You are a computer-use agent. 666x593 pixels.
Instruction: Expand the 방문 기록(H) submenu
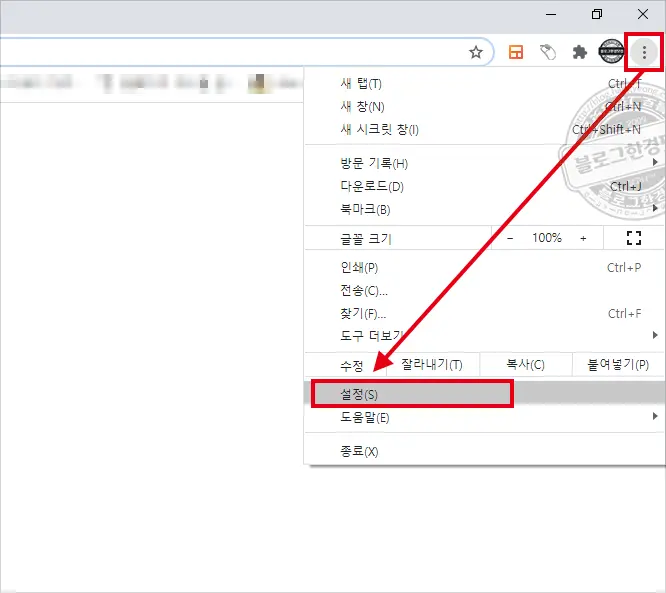click(x=485, y=163)
